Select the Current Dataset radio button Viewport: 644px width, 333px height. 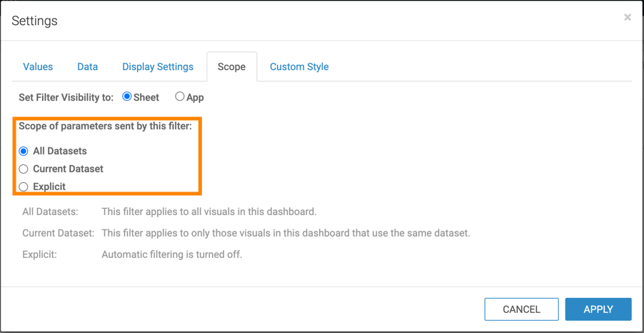[x=24, y=169]
